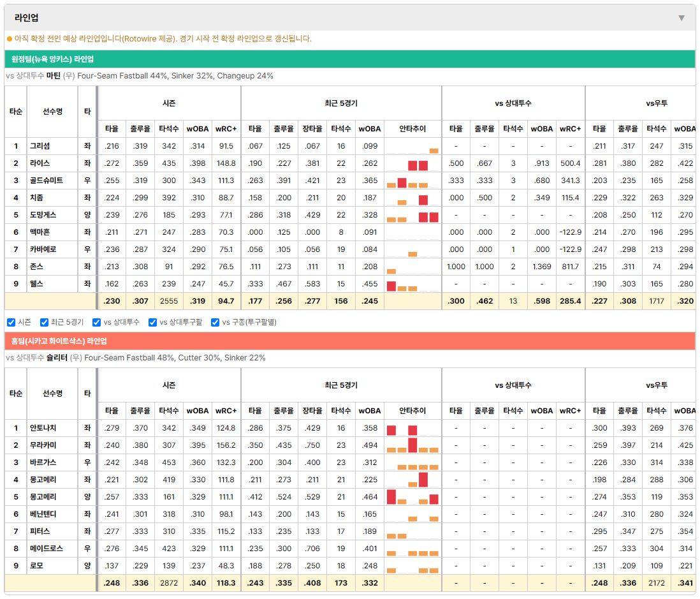Click 웰스 hit trend bars
This screenshot has height=599, width=700.
(412, 284)
